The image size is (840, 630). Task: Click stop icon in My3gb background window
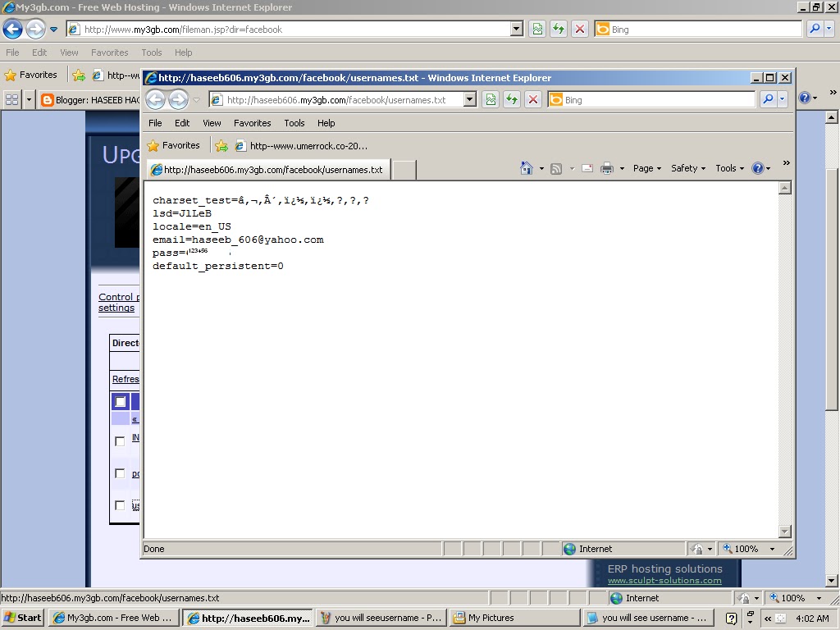[x=580, y=29]
